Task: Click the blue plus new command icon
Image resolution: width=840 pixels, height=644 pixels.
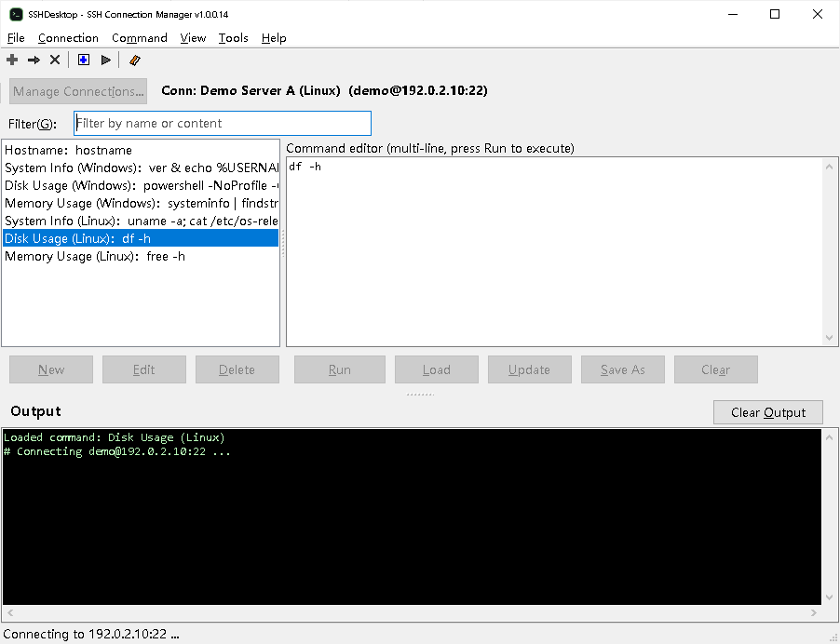Action: coord(84,60)
